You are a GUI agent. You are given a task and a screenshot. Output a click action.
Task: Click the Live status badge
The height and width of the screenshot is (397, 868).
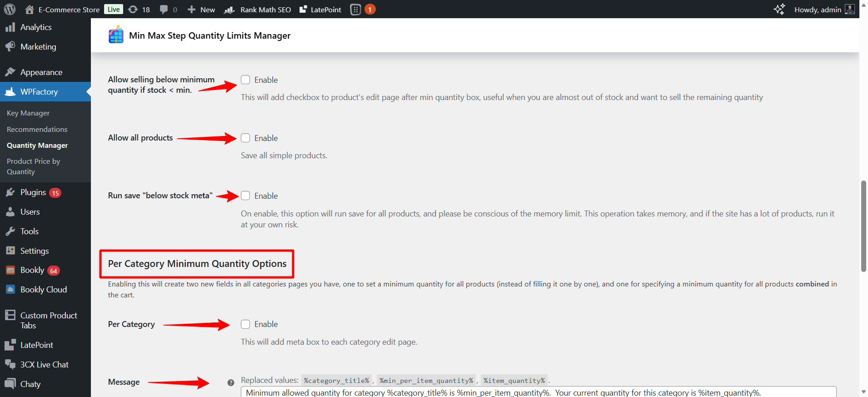pyautogui.click(x=114, y=9)
